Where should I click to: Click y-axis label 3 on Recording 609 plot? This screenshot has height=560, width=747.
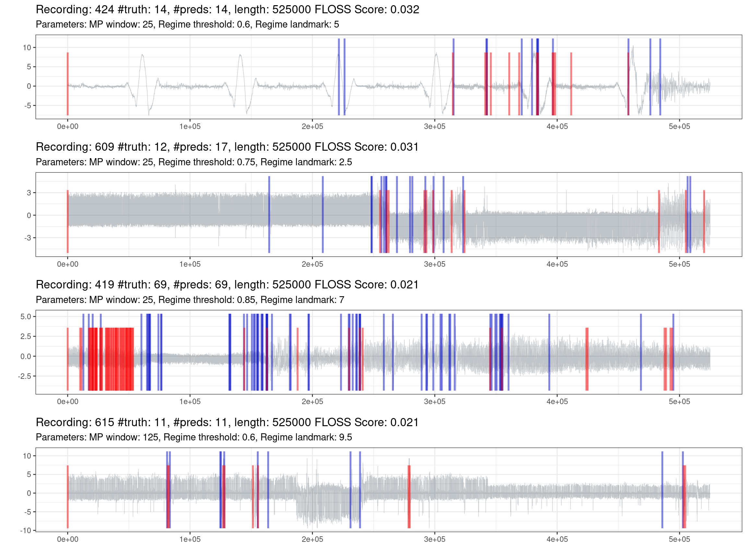[29, 193]
